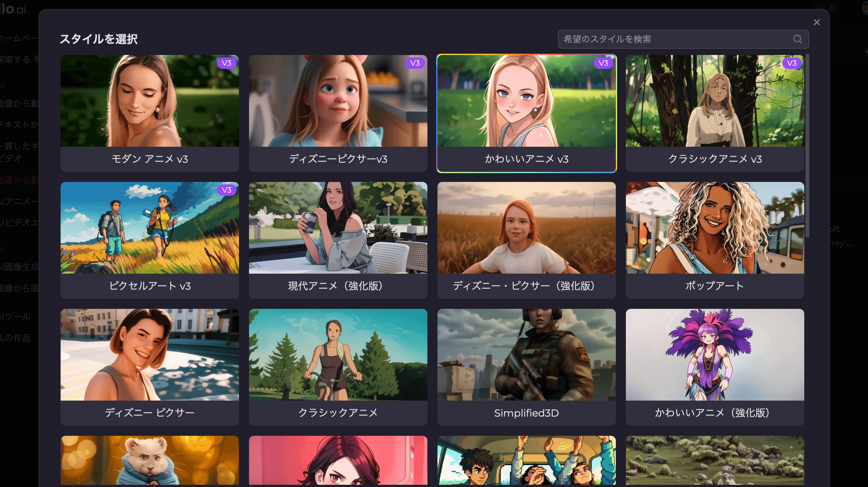Select the モダン アニメ v3 style
The image size is (868, 487).
[x=149, y=113]
